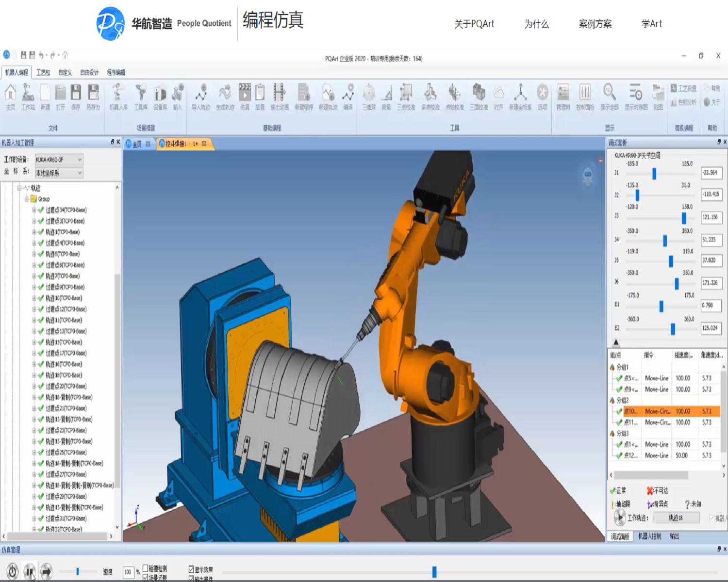Select the 三维球 3D ball tool
The height and width of the screenshot is (582, 728).
click(369, 96)
